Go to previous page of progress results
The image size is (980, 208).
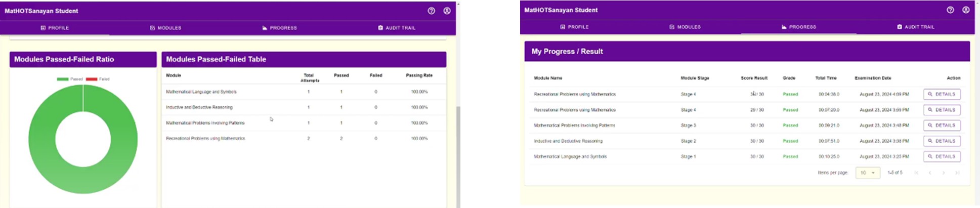(929, 173)
